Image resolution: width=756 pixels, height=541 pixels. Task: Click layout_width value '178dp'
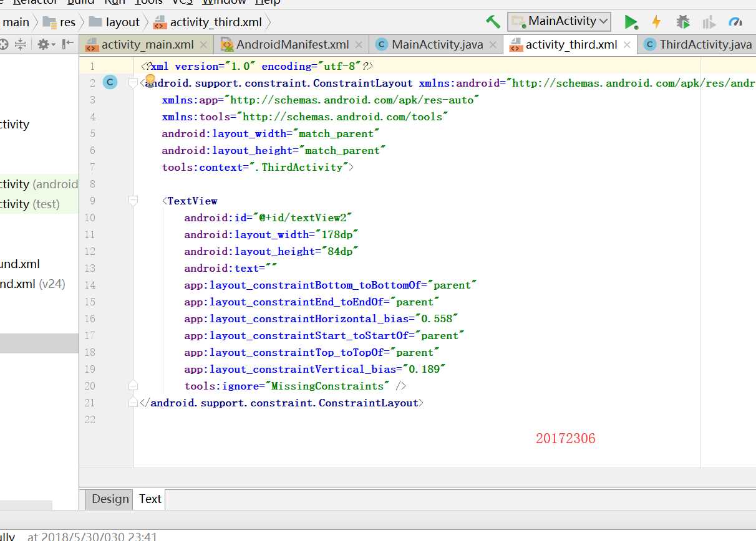click(x=337, y=234)
